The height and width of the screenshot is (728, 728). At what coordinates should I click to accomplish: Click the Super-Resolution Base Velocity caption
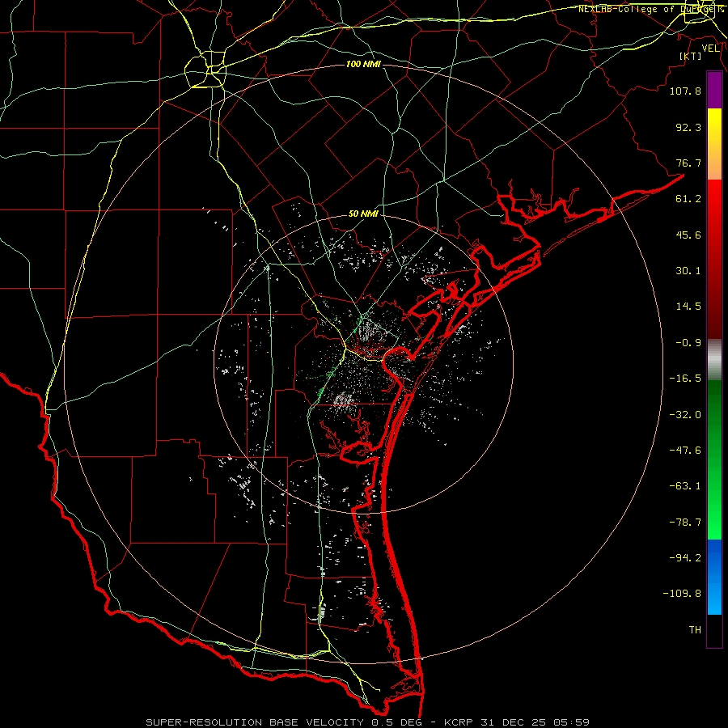(368, 722)
